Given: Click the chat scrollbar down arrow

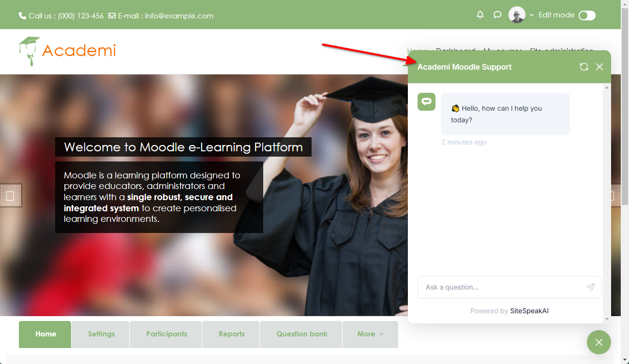Looking at the screenshot, I should (x=607, y=319).
